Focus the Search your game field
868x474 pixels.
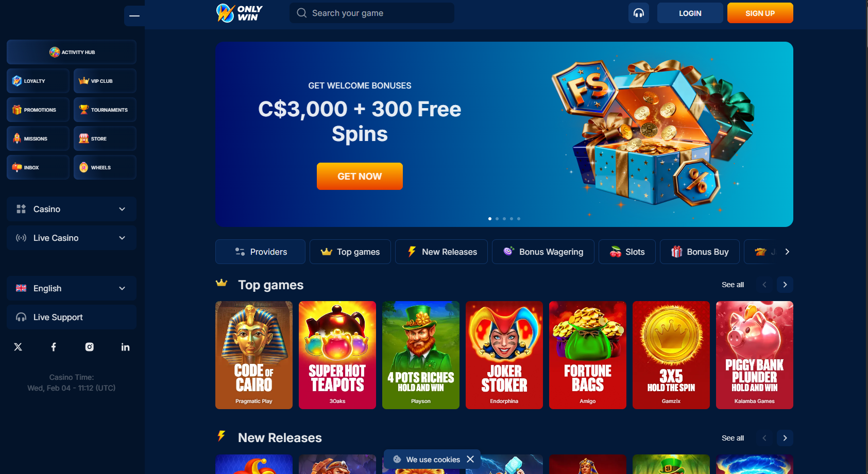coord(372,13)
